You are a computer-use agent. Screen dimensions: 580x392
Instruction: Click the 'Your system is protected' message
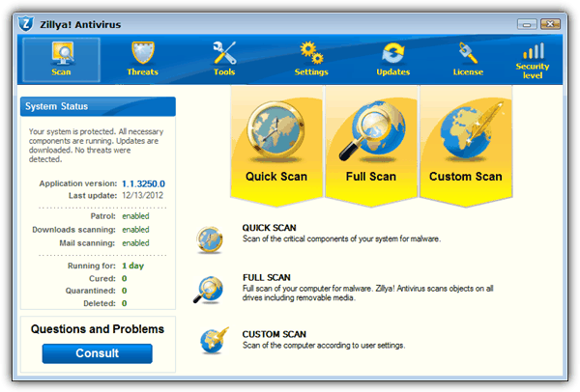tap(96, 146)
